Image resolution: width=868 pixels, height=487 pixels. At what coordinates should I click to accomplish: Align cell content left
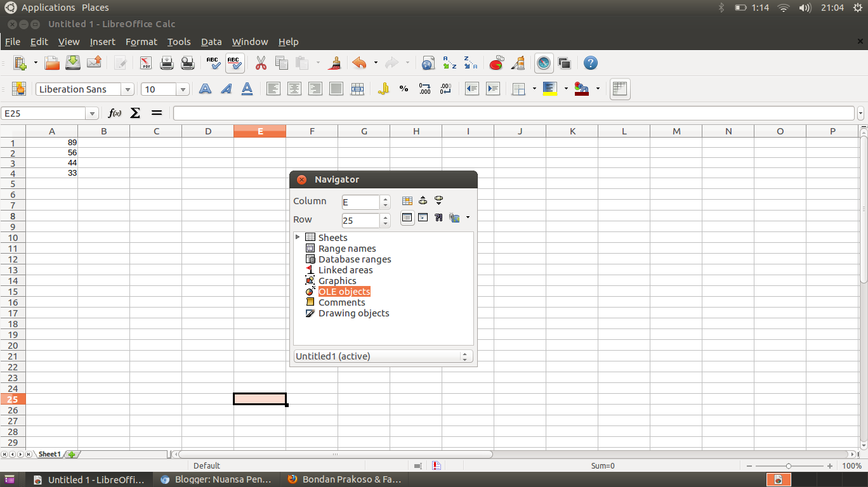click(273, 89)
